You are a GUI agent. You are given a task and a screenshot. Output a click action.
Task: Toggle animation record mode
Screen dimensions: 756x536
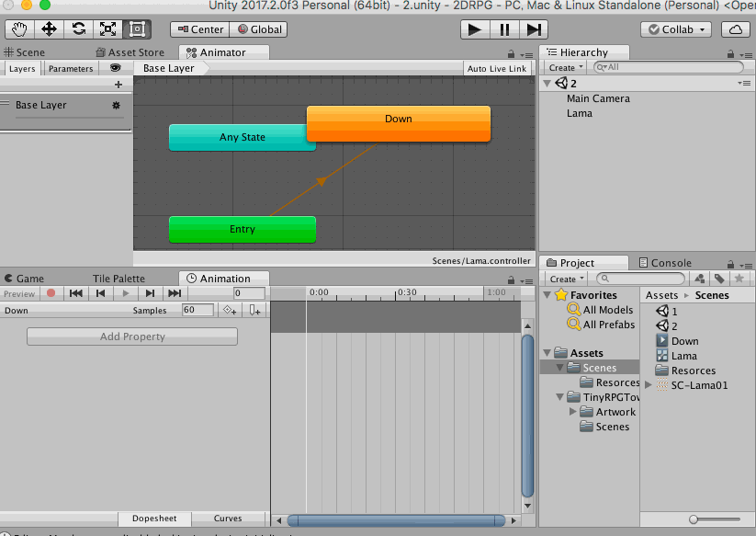[51, 293]
